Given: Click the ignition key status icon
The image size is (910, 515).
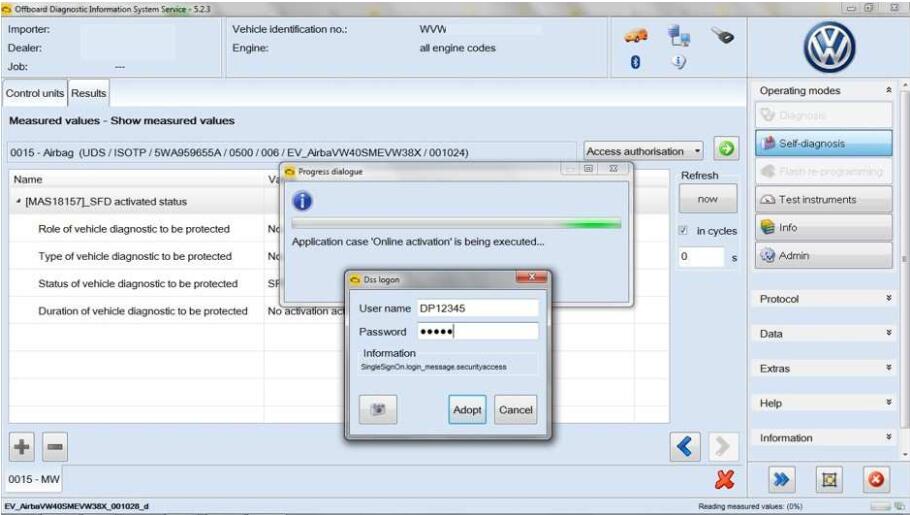Looking at the screenshot, I should click(723, 36).
